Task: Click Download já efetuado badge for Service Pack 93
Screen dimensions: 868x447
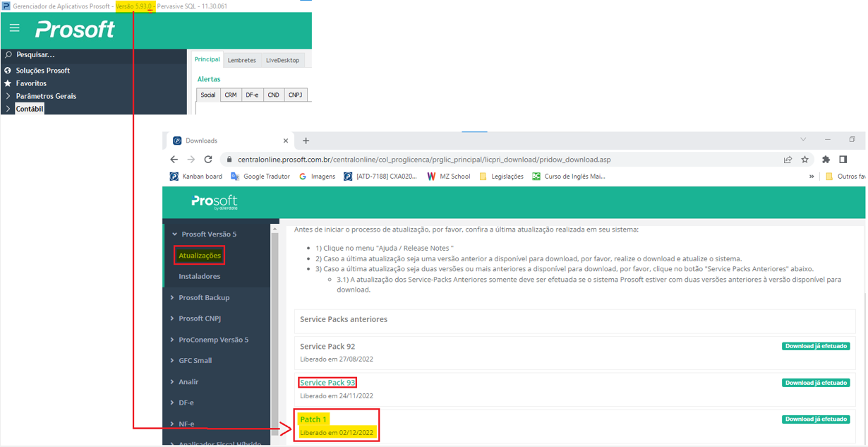Action: (x=816, y=383)
